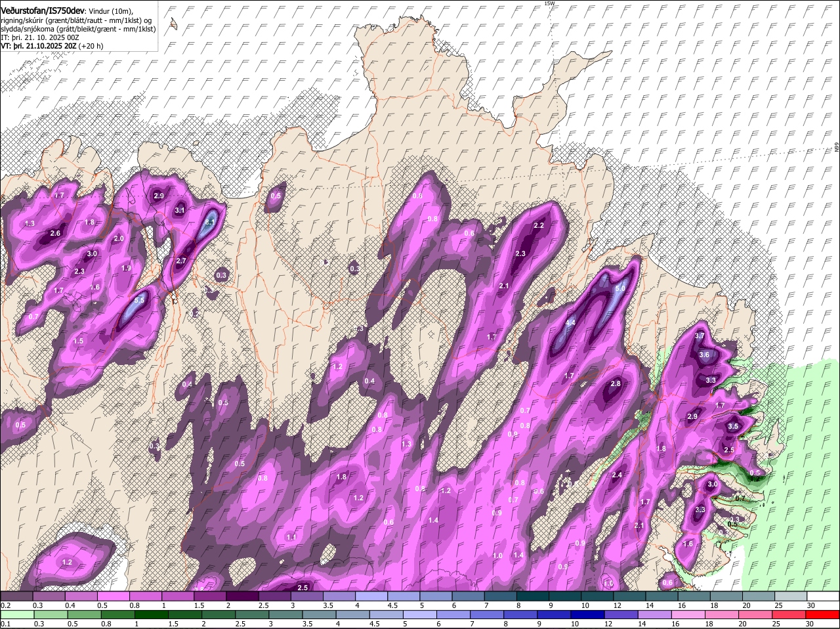Click the 3.5 value label on map
Image resolution: width=840 pixels, height=629 pixels.
[733, 426]
